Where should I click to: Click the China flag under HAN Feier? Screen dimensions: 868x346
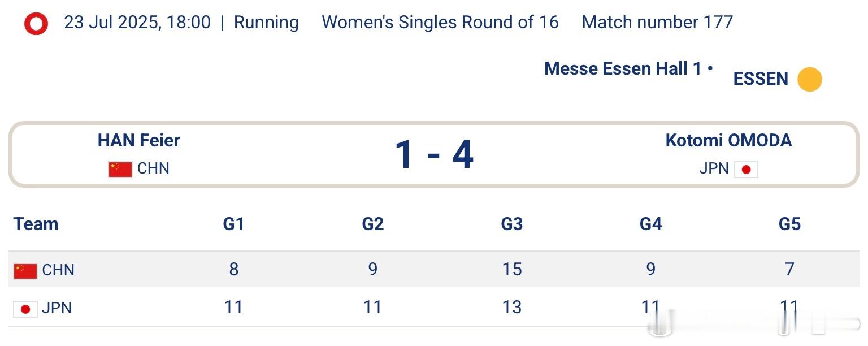pos(120,169)
